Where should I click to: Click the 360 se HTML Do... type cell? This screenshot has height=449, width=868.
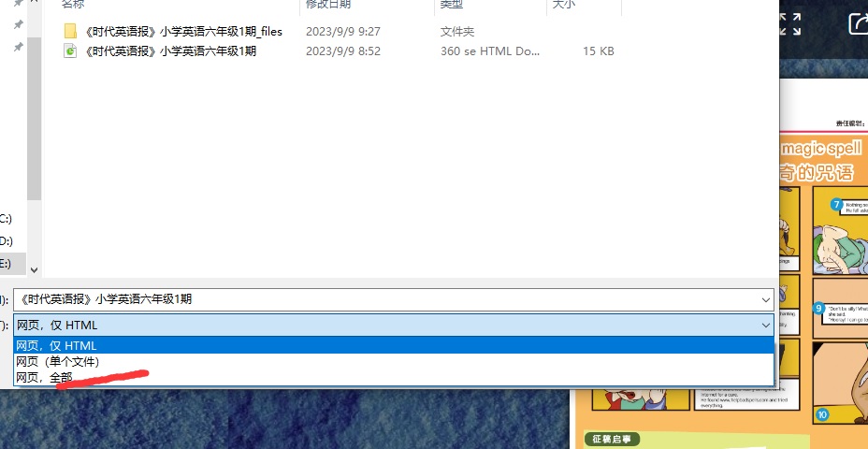(x=490, y=51)
